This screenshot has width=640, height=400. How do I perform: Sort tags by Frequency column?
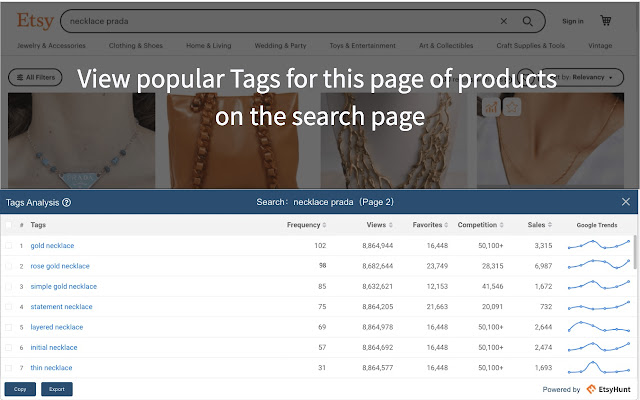(x=306, y=225)
